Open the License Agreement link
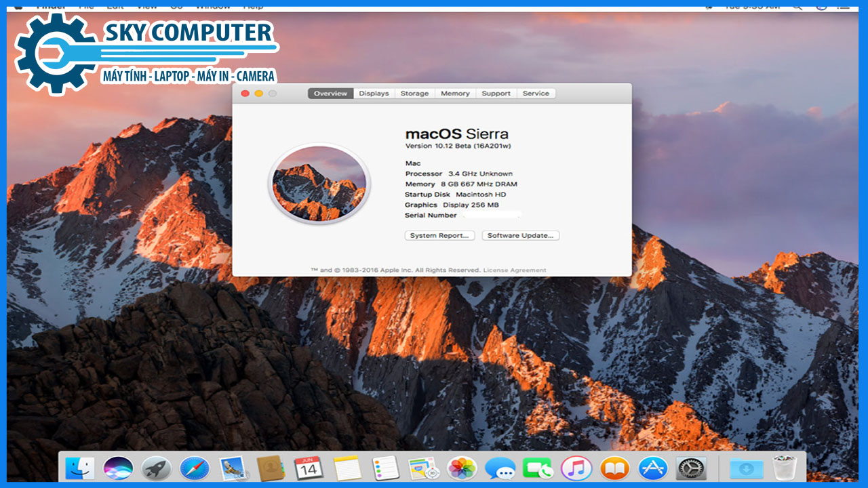This screenshot has height=488, width=868. 514,270
